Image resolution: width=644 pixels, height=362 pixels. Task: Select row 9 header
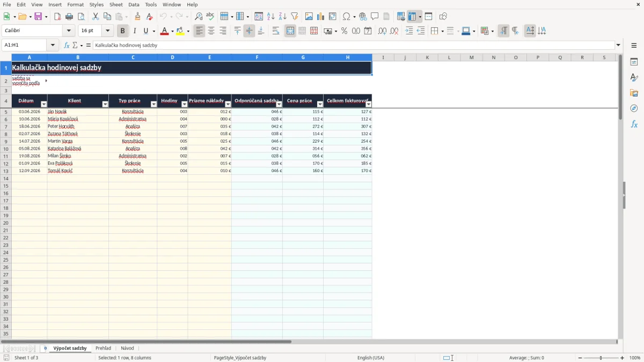[6, 141]
